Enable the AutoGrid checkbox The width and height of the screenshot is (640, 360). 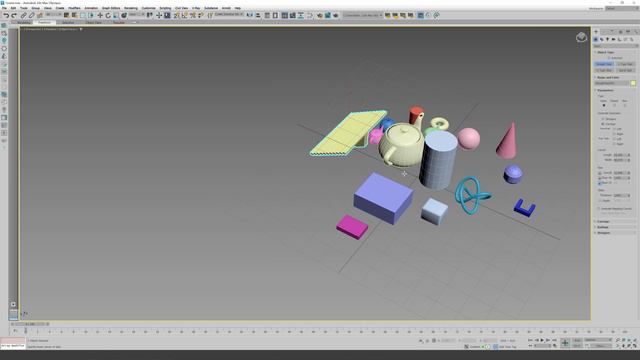609,58
